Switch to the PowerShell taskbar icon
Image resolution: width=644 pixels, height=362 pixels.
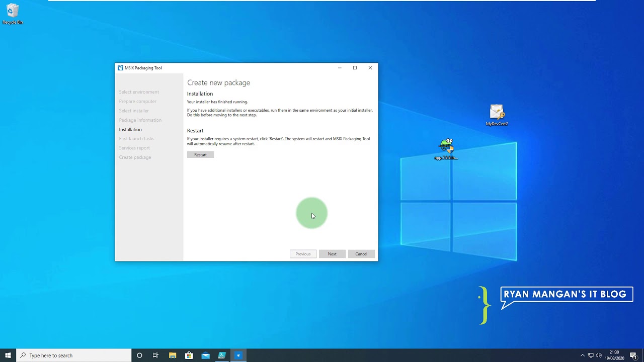tap(222, 355)
